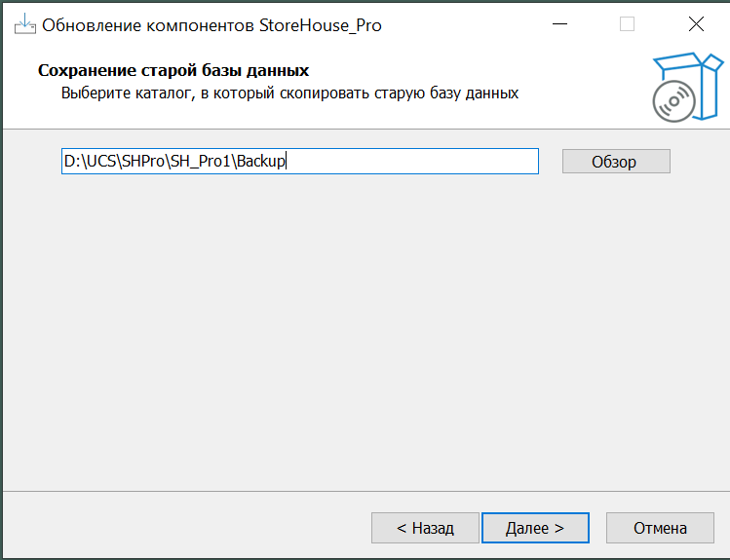Minimize the StoreHouse_Pro update window
The height and width of the screenshot is (560, 730).
[558, 25]
